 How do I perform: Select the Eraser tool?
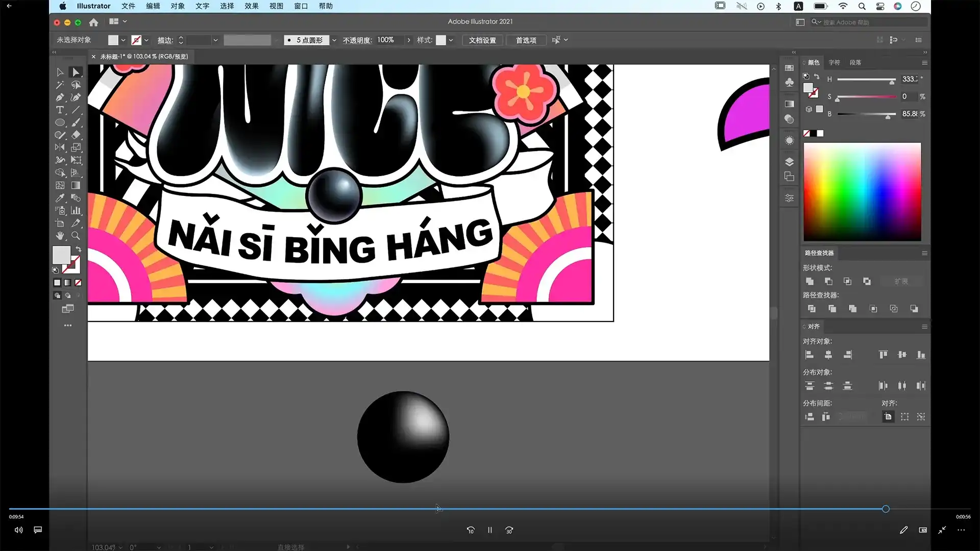coord(76,135)
